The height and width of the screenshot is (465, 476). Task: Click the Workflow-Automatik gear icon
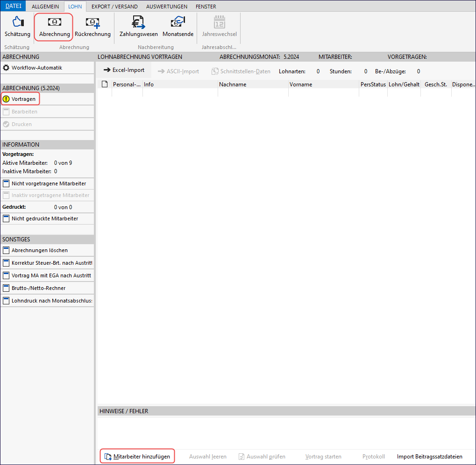6,68
